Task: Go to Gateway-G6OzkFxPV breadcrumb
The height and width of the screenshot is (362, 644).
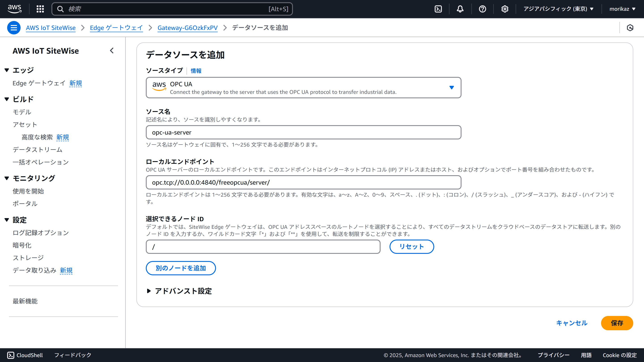Action: 188,28
